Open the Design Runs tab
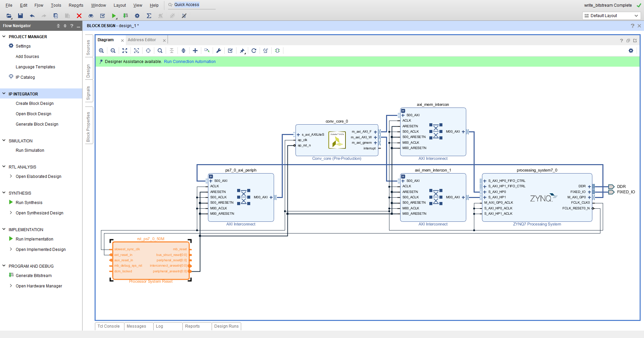This screenshot has width=644, height=338. coord(226,326)
